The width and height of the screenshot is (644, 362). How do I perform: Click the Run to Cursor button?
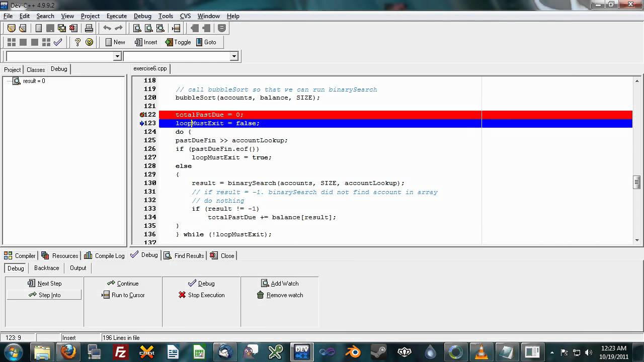pyautogui.click(x=123, y=295)
